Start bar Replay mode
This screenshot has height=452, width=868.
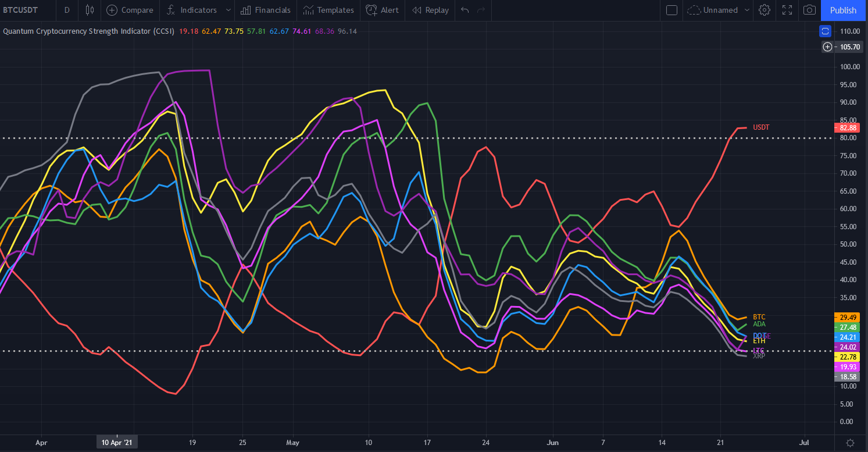430,10
